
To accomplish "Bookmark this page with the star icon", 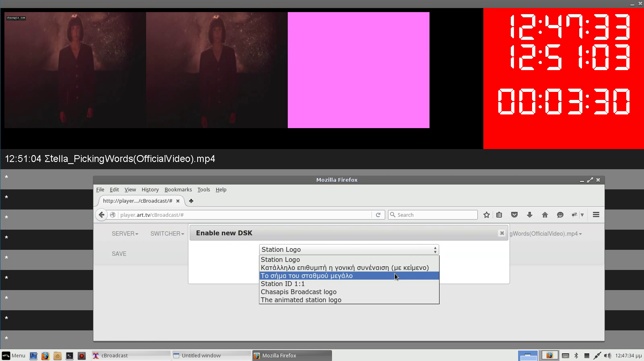I will 486,215.
